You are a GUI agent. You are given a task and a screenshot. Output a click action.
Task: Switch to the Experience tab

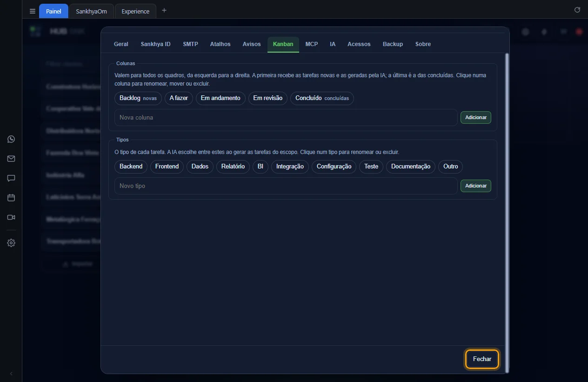[135, 11]
